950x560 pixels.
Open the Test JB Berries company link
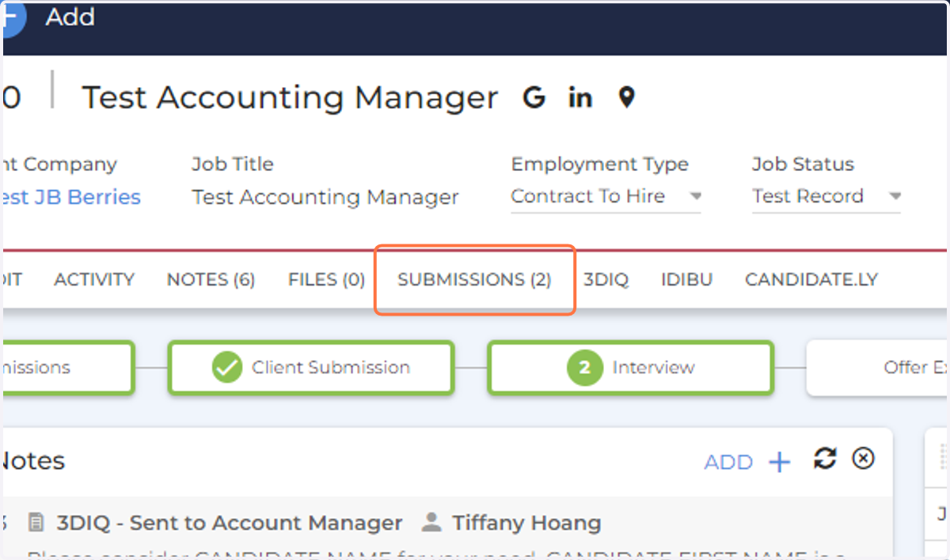tap(71, 197)
